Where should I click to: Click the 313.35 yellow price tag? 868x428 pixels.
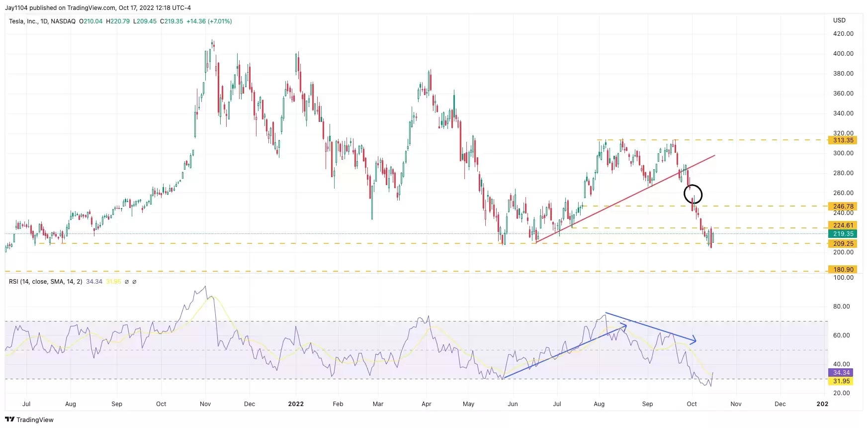pyautogui.click(x=843, y=140)
